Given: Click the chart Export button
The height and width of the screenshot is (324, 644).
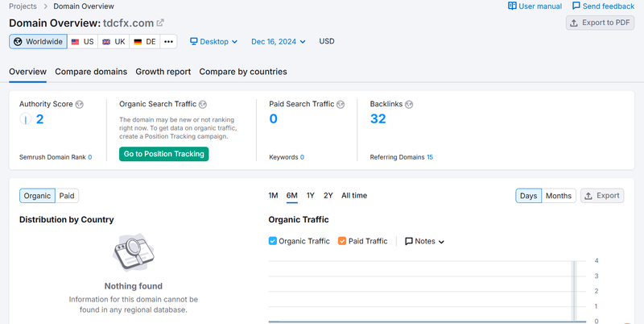Looking at the screenshot, I should [602, 196].
